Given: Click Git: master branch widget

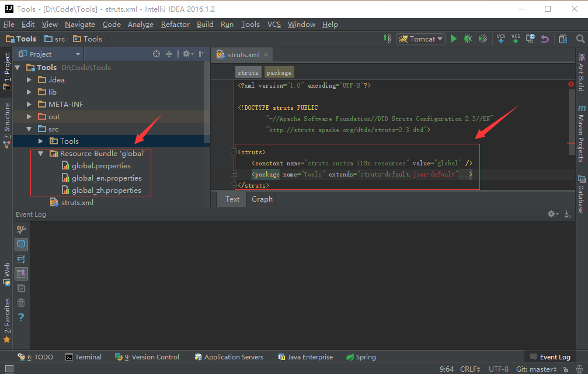Looking at the screenshot, I should tap(536, 369).
